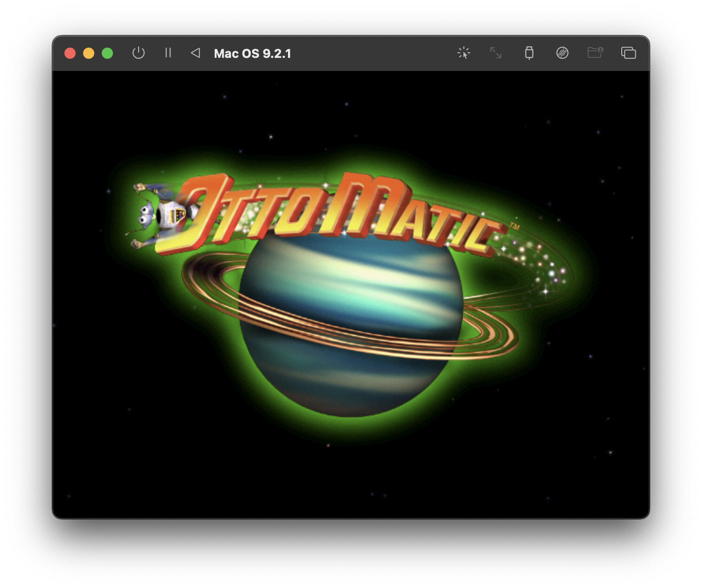
Task: Restart the VM using the triangle icon
Action: click(x=196, y=53)
